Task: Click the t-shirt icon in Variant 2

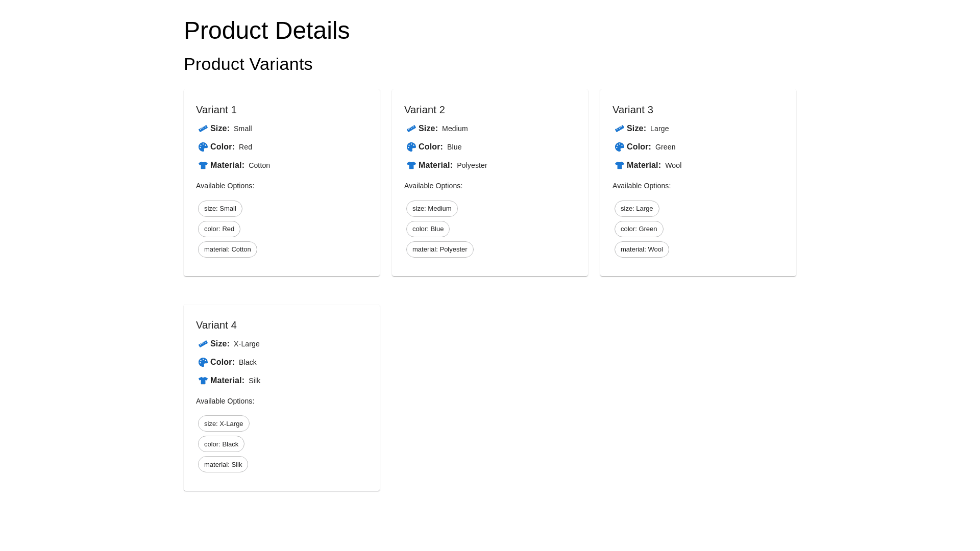Action: [x=411, y=165]
